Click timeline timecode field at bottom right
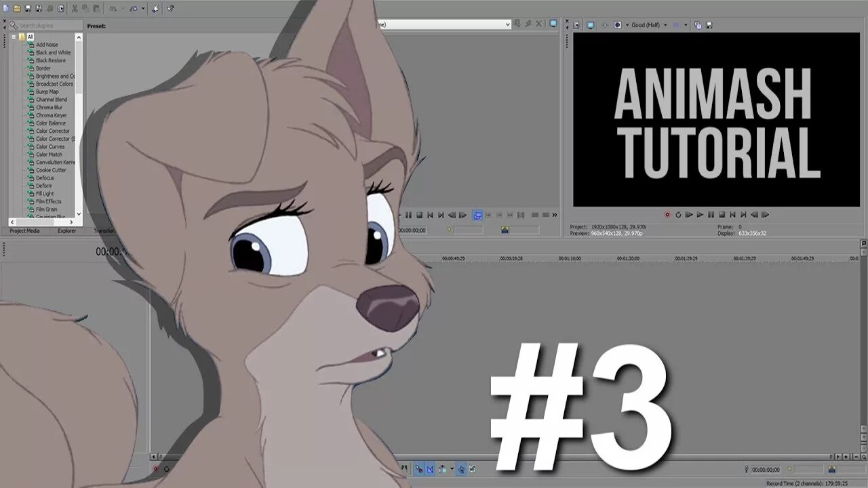The image size is (868, 488). pos(766,469)
